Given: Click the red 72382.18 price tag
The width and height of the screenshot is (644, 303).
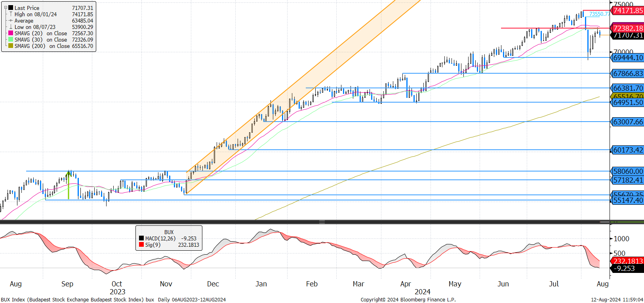Looking at the screenshot, I should tap(628, 28).
